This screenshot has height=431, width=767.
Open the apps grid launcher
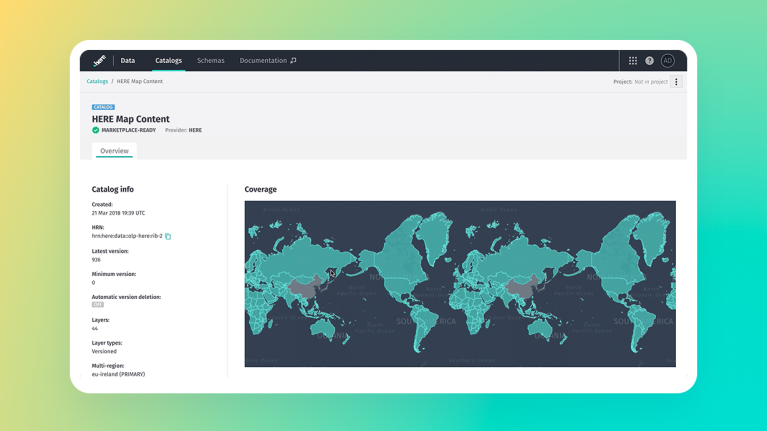coord(633,61)
